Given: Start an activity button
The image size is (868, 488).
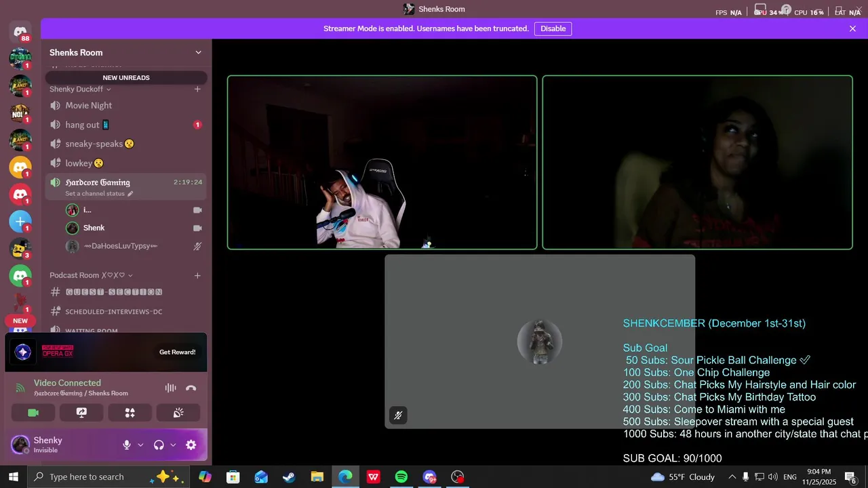Looking at the screenshot, I should (x=130, y=413).
